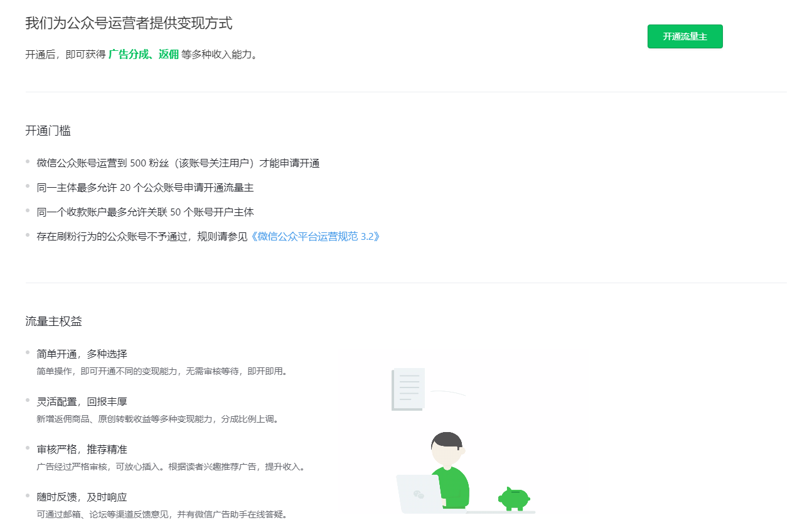Click the 新增返佣商品 description line
The image size is (812, 525).
point(158,419)
